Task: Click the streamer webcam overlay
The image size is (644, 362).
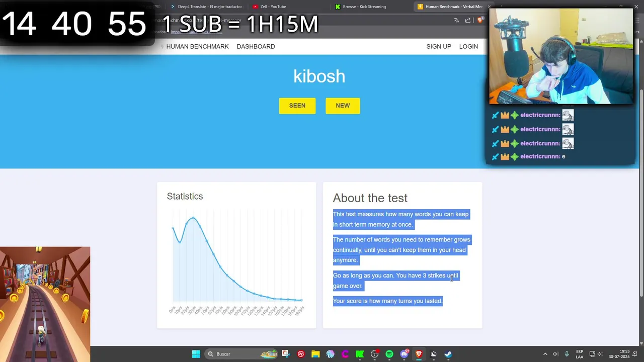Action: click(x=561, y=56)
